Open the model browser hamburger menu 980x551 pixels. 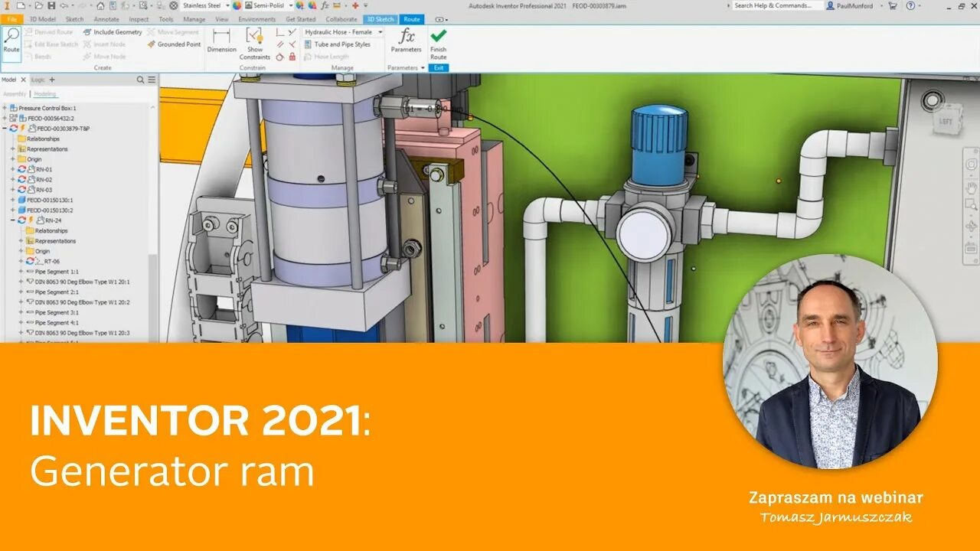pos(152,80)
